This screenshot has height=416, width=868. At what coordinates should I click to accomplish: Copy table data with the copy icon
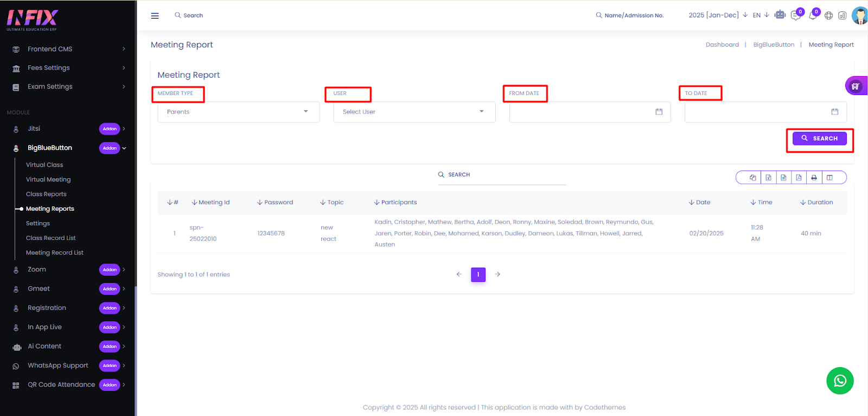(x=752, y=178)
